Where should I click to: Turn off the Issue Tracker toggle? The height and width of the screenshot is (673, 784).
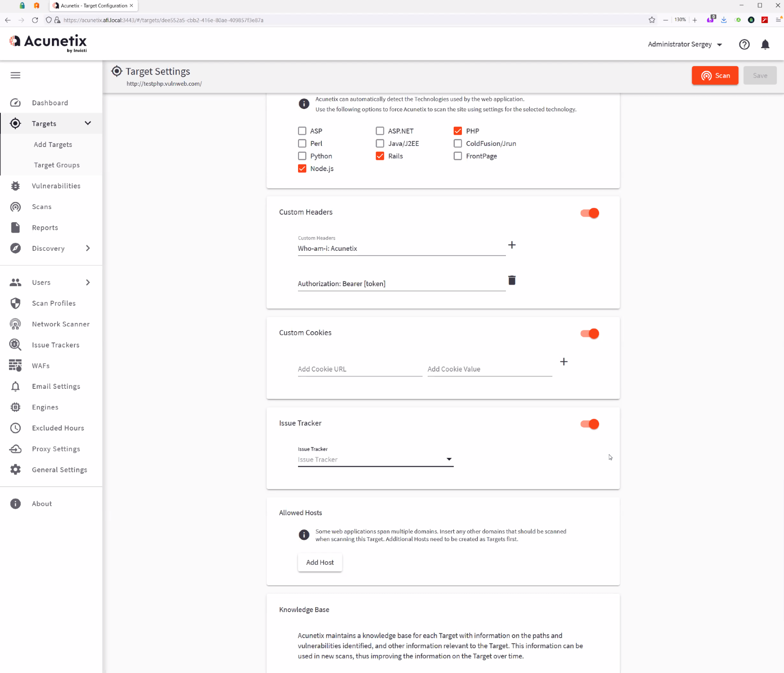point(590,424)
